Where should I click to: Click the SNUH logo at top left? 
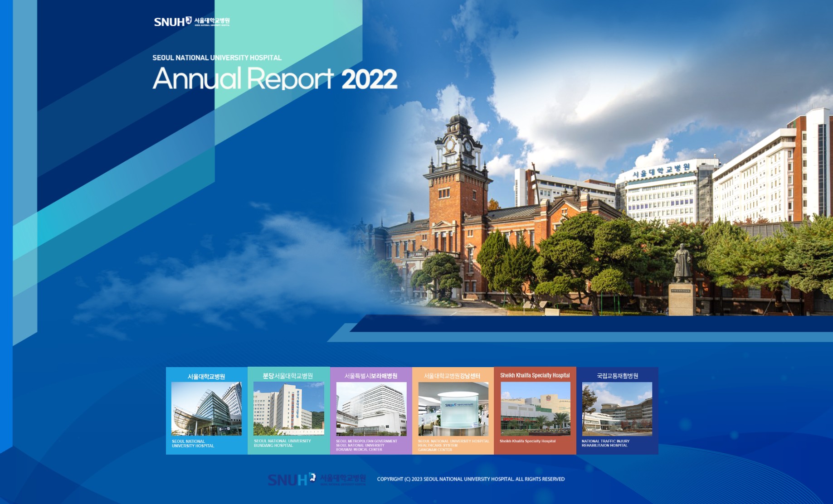click(192, 21)
